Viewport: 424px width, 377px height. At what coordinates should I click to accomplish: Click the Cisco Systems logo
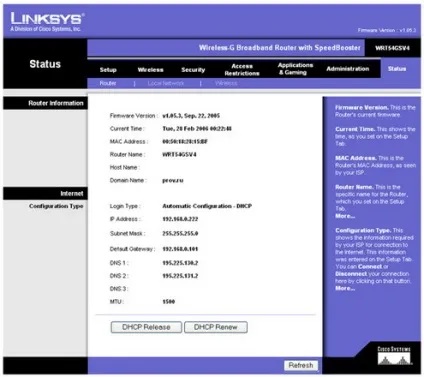394,356
